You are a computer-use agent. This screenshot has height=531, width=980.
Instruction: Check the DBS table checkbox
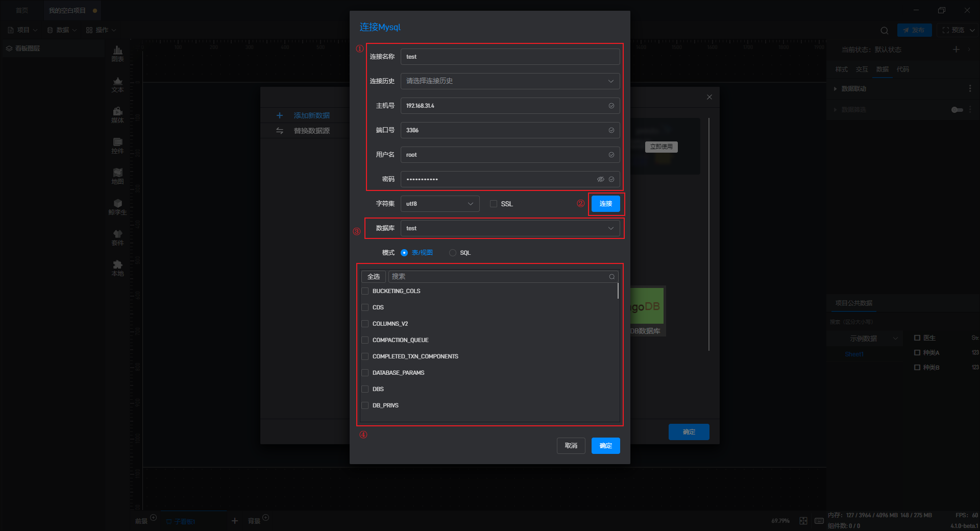coord(365,389)
